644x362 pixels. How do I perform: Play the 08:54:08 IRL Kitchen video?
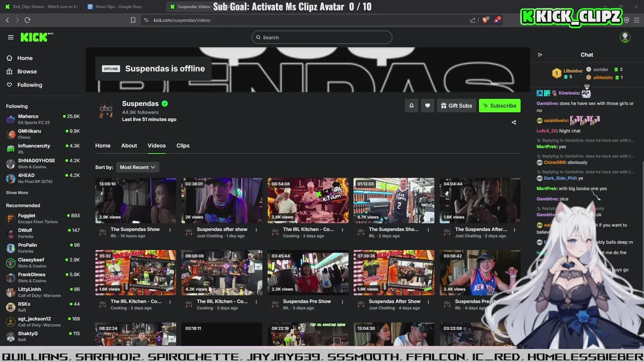point(308,200)
